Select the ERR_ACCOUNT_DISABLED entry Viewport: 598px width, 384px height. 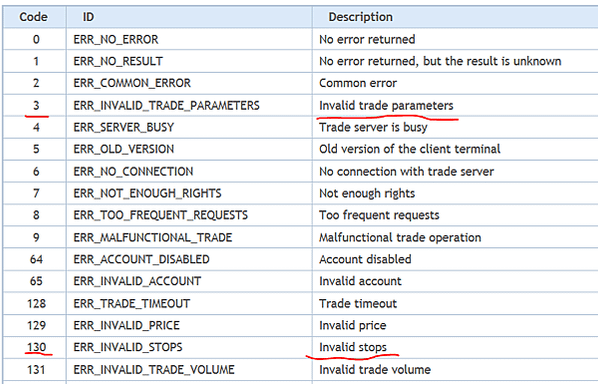141,259
